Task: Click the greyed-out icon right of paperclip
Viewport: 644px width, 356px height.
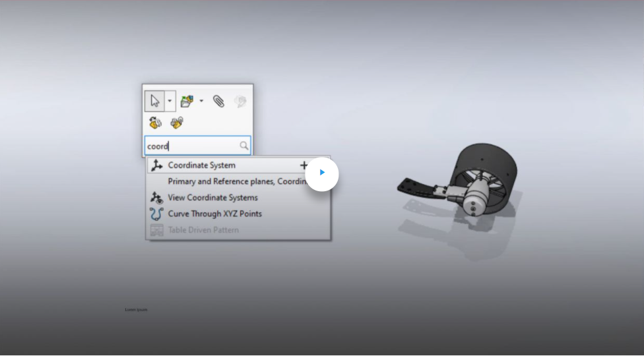Action: tap(240, 101)
